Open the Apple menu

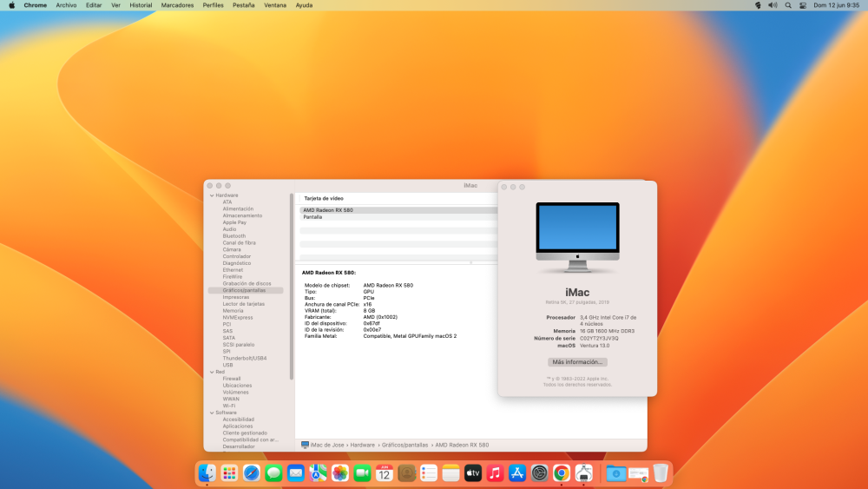click(11, 5)
